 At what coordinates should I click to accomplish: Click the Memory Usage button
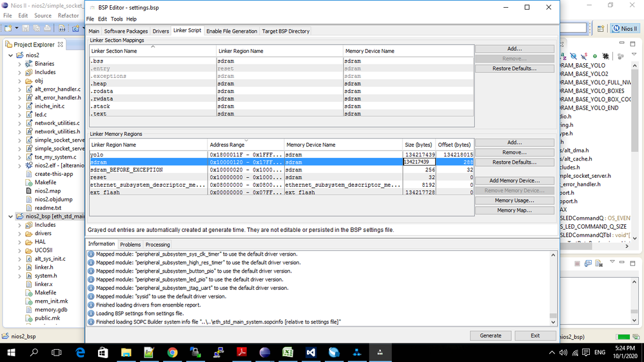[514, 200]
